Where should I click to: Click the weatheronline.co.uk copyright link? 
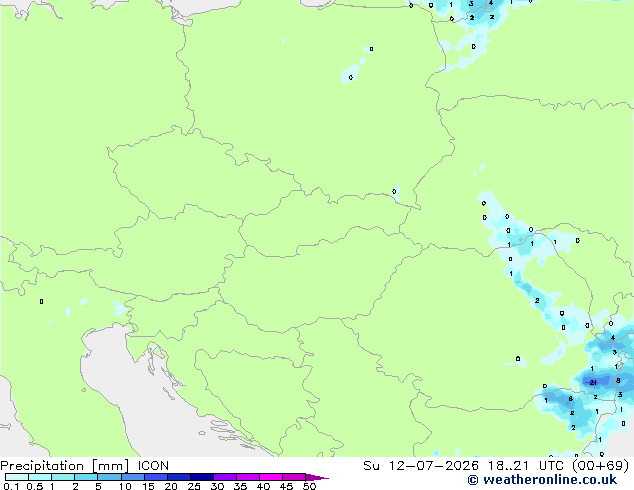tap(542, 480)
